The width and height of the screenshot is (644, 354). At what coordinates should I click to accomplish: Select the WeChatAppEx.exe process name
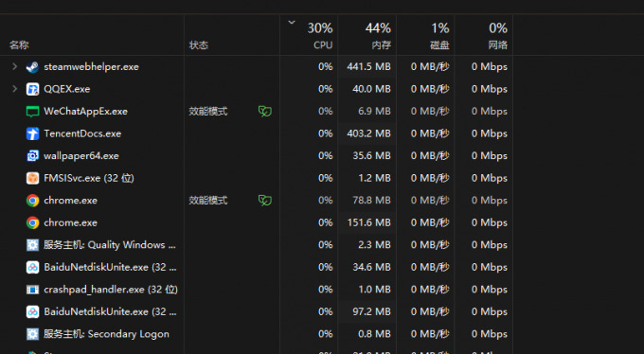pyautogui.click(x=85, y=112)
